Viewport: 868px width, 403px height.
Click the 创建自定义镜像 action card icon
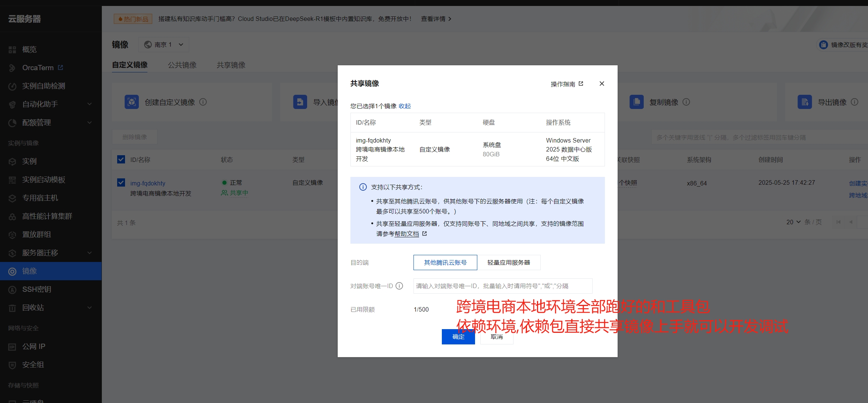point(132,101)
